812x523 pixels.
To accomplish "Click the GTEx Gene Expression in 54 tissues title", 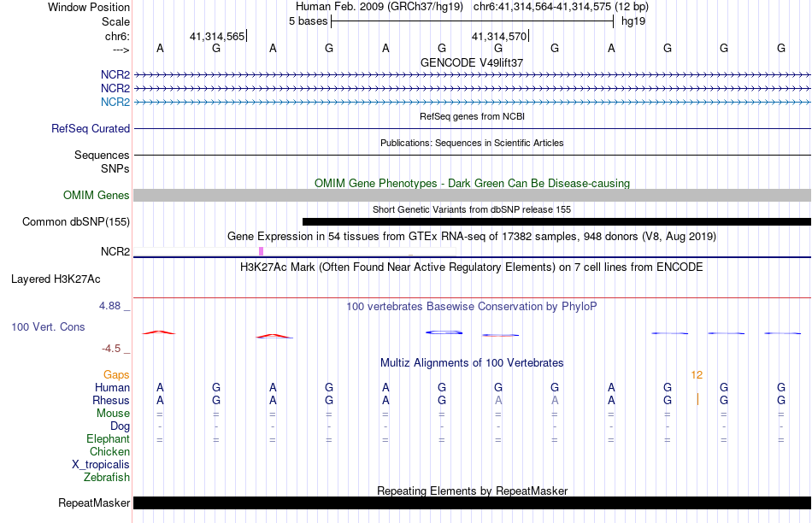I will (x=472, y=237).
